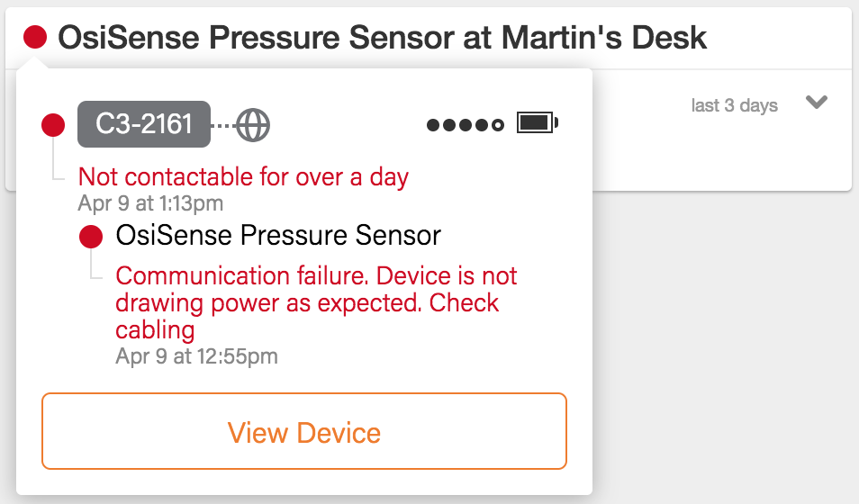859x504 pixels.
Task: Click the dotted link between badge and globe
Action: pos(223,125)
